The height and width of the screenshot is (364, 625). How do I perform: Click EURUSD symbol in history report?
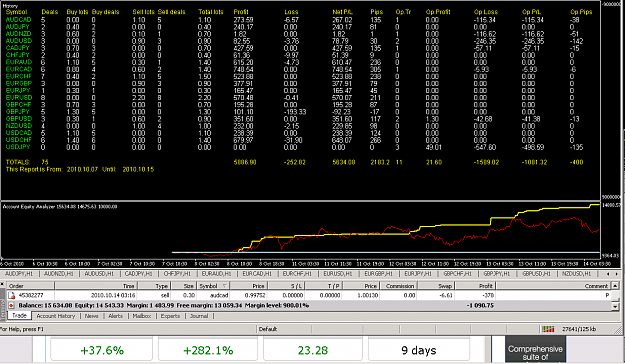pos(19,98)
